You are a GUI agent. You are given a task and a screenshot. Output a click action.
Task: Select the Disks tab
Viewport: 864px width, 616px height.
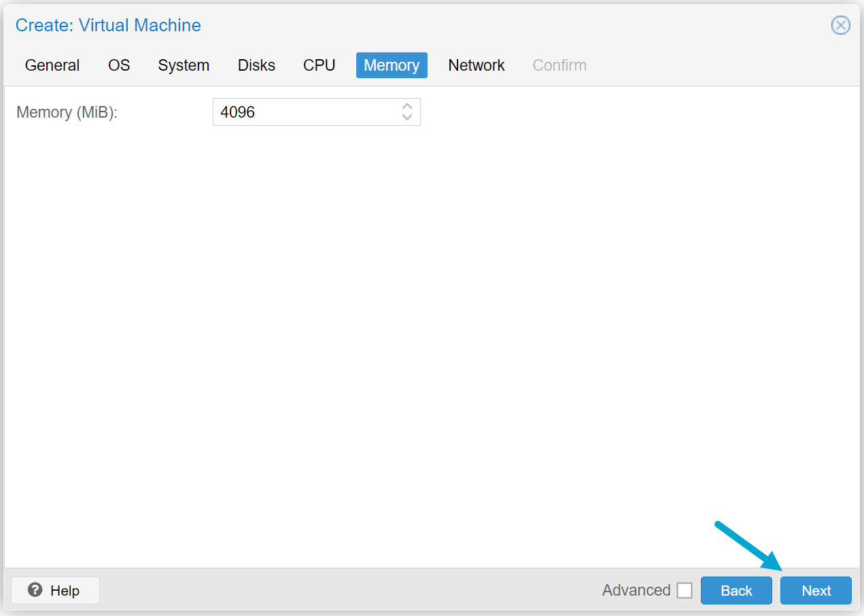coord(256,65)
